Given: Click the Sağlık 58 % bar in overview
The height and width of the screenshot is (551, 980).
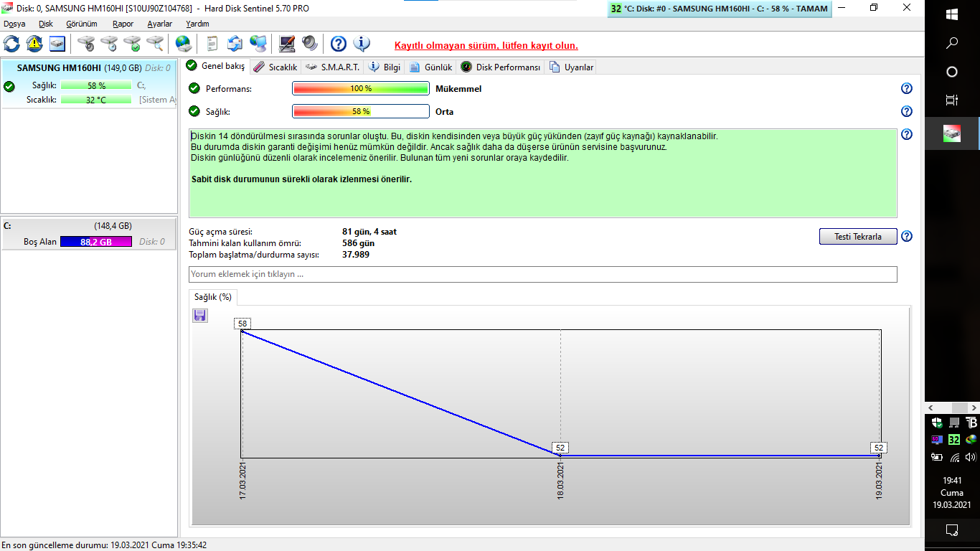Looking at the screenshot, I should point(360,112).
